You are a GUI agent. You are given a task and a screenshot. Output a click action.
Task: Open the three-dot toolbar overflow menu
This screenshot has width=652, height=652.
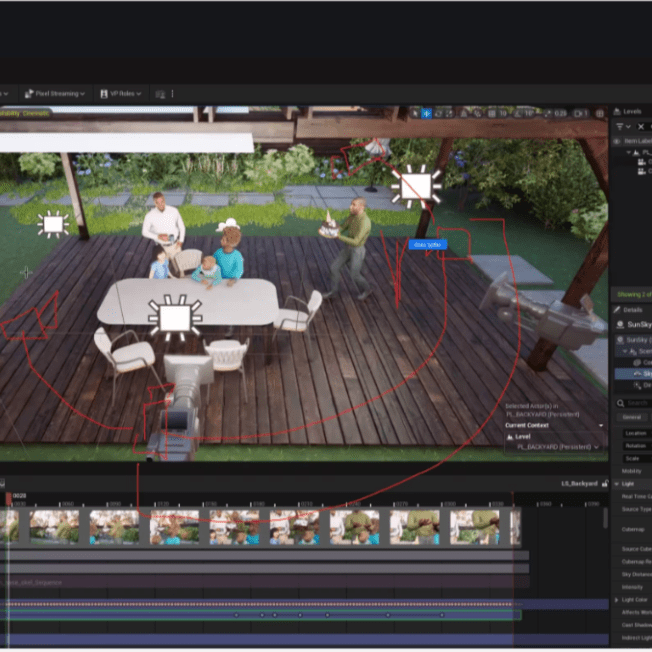point(173,94)
